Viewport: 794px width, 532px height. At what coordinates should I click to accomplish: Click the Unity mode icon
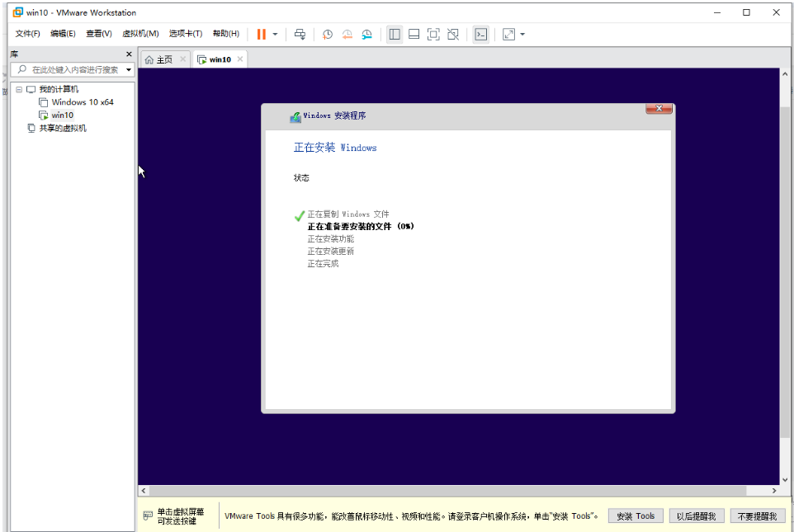coord(453,35)
